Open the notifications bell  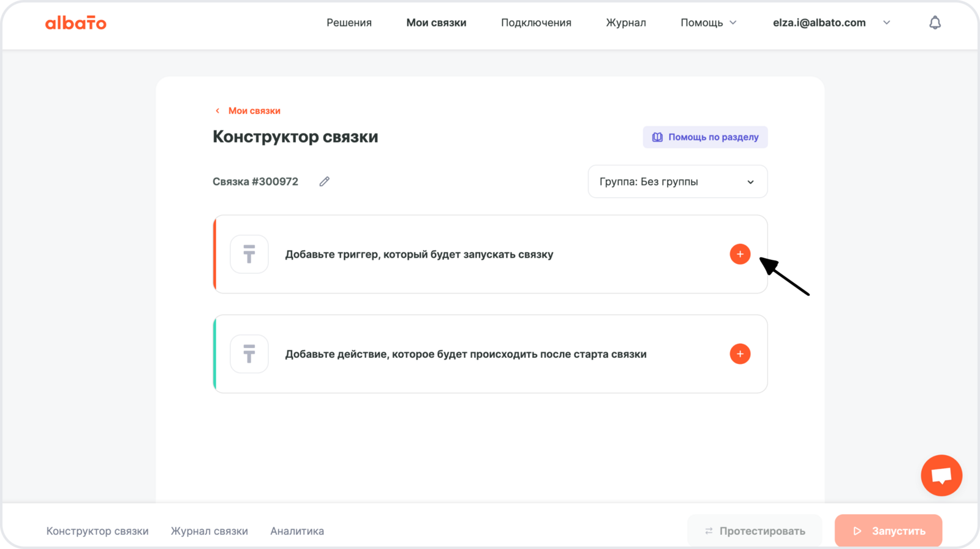935,23
